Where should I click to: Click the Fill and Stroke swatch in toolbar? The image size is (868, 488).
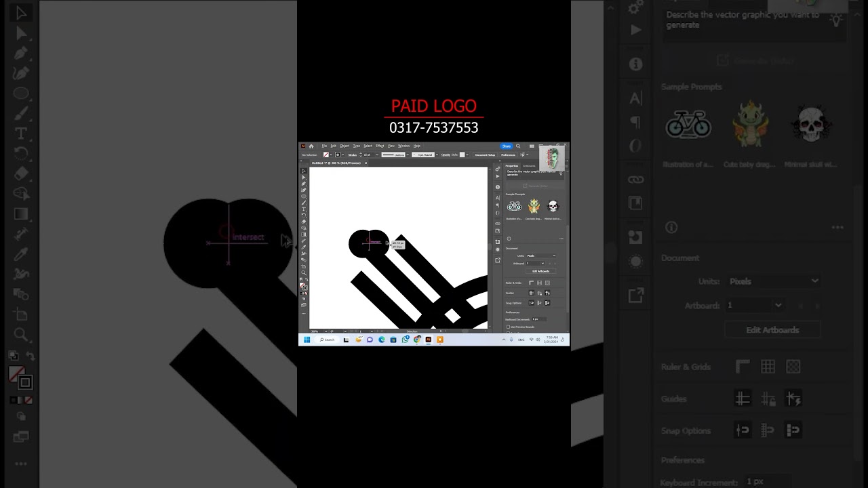[303, 286]
